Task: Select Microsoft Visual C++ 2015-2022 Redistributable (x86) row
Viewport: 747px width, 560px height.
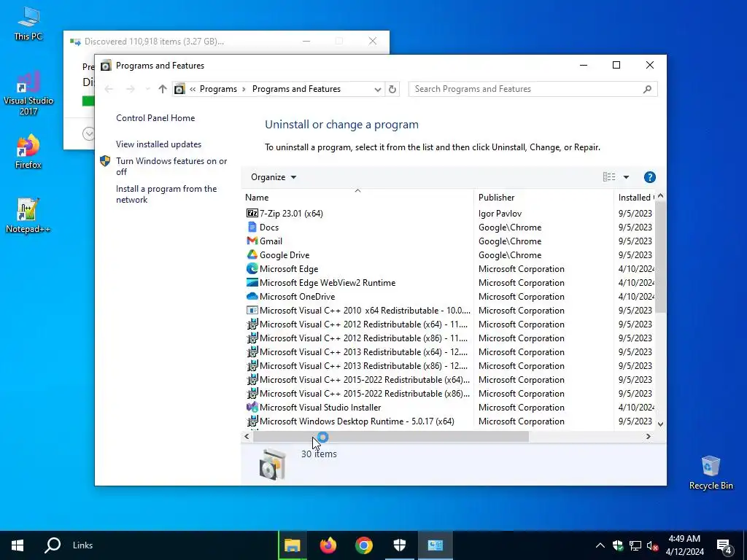Action: pos(448,393)
